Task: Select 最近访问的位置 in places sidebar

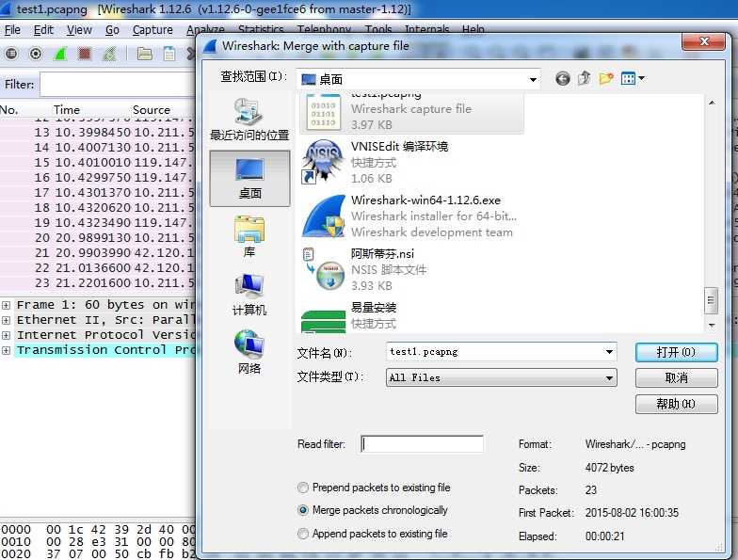Action: coord(249,119)
